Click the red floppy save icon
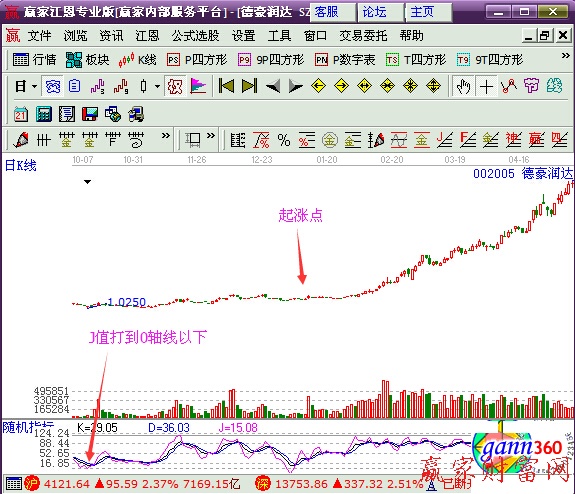This screenshot has height=494, width=575. click(x=90, y=114)
